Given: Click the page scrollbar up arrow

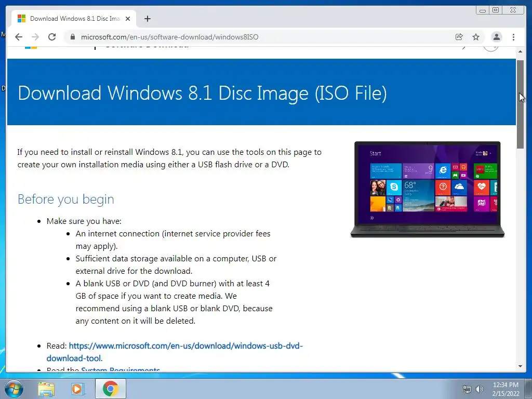Looking at the screenshot, I should pyautogui.click(x=520, y=51).
